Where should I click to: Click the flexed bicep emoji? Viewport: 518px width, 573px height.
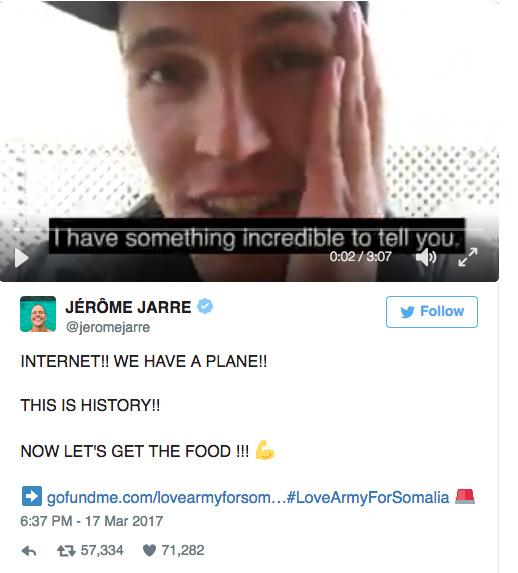pos(265,450)
